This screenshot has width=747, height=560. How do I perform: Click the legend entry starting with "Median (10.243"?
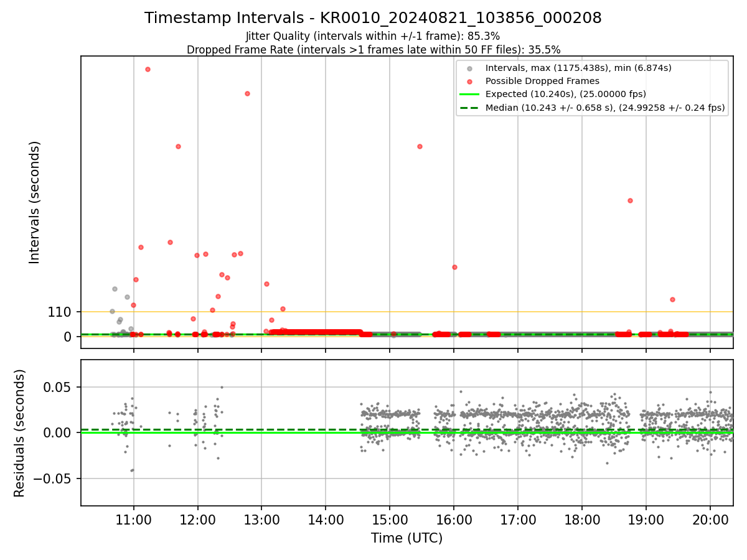pyautogui.click(x=605, y=108)
